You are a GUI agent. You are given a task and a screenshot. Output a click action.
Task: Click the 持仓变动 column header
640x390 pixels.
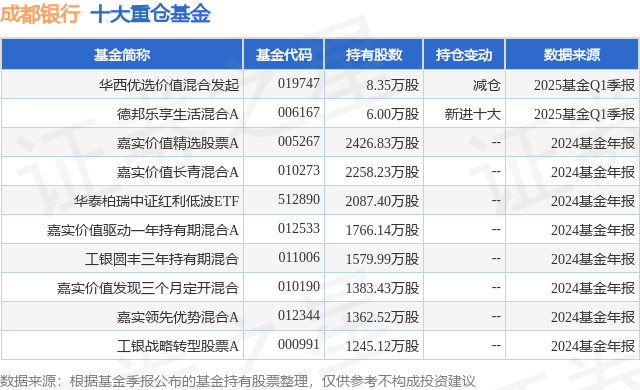[x=464, y=55]
